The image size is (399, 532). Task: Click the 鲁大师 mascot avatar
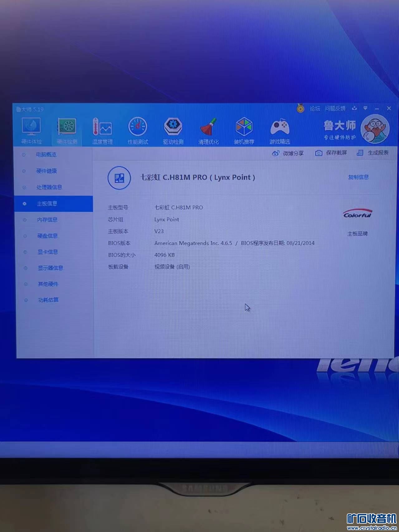point(375,129)
